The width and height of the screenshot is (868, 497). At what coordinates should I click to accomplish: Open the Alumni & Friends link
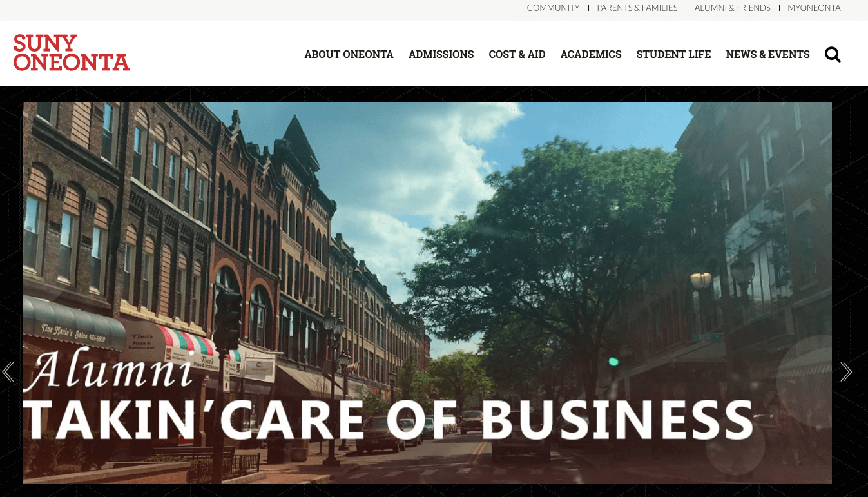click(733, 8)
